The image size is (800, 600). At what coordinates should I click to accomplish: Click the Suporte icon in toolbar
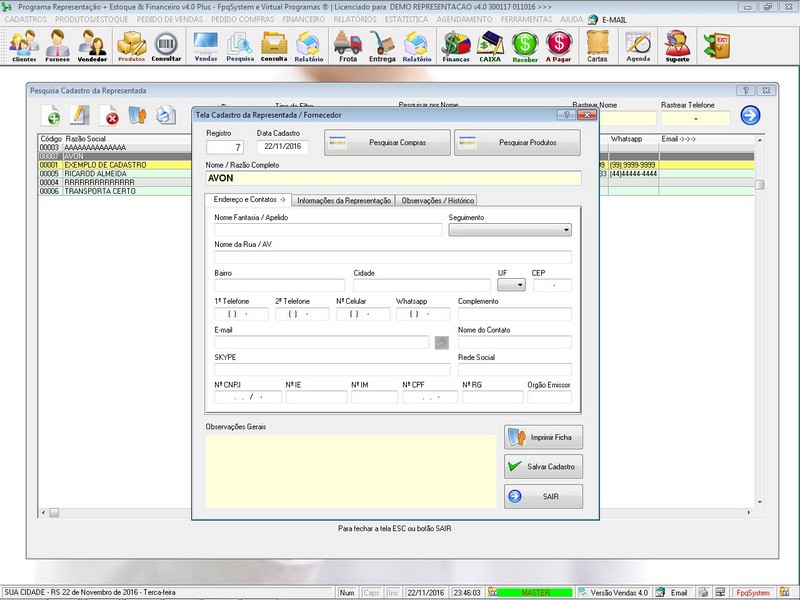click(x=677, y=46)
